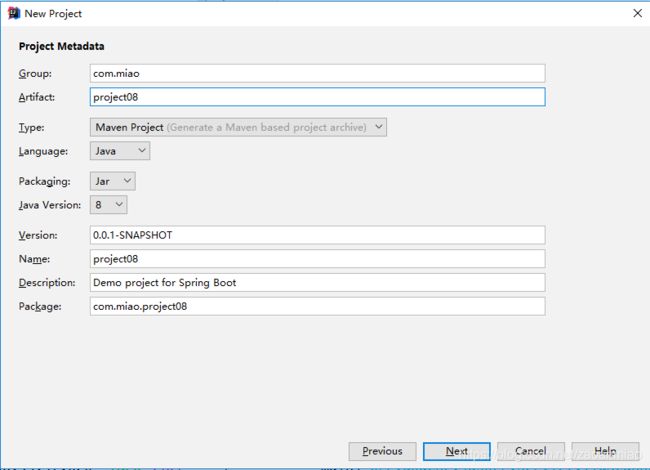The height and width of the screenshot is (470, 650).
Task: Click the New Project window title text
Action: [x=53, y=14]
